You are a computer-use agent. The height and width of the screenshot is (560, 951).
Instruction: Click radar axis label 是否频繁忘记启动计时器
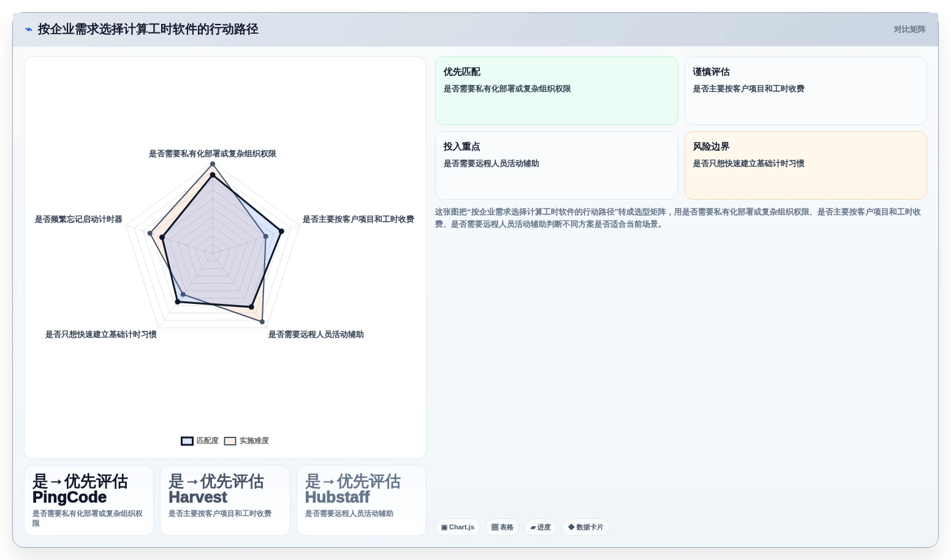point(78,219)
